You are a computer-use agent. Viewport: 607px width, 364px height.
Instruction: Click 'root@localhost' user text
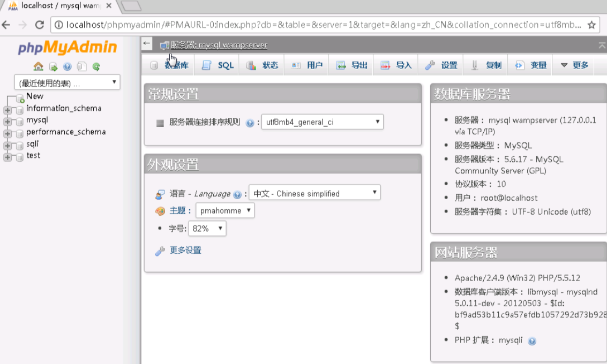[x=509, y=198]
